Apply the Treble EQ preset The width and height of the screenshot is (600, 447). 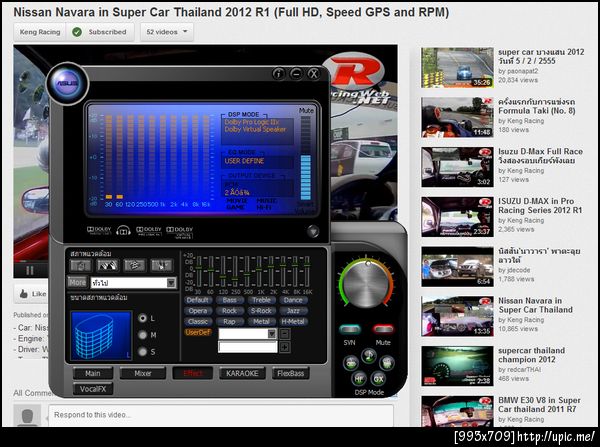(x=261, y=300)
